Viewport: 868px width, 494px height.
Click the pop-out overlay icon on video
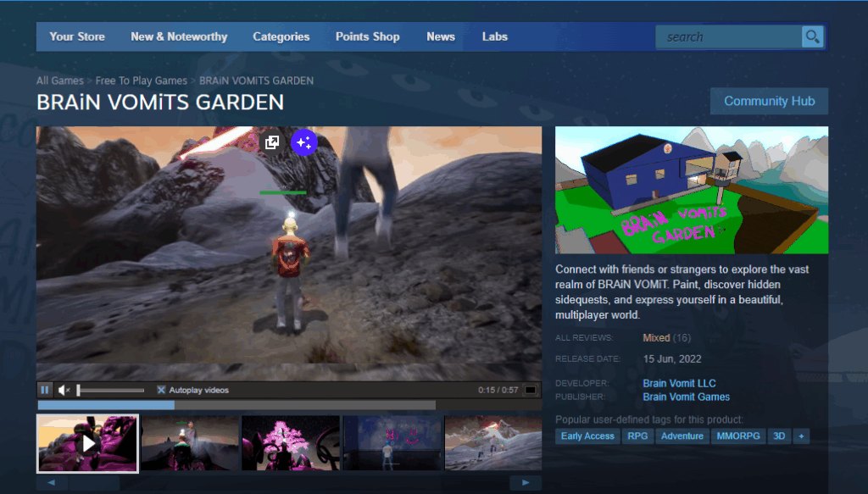pyautogui.click(x=272, y=142)
